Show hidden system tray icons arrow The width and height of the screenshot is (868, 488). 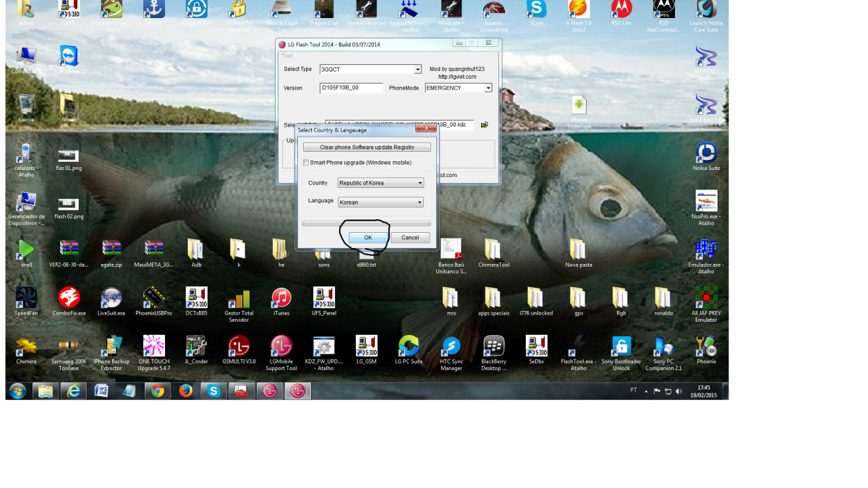click(x=647, y=391)
